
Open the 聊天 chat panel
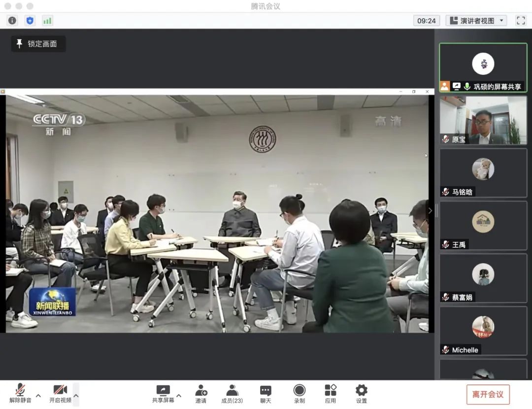coord(266,394)
